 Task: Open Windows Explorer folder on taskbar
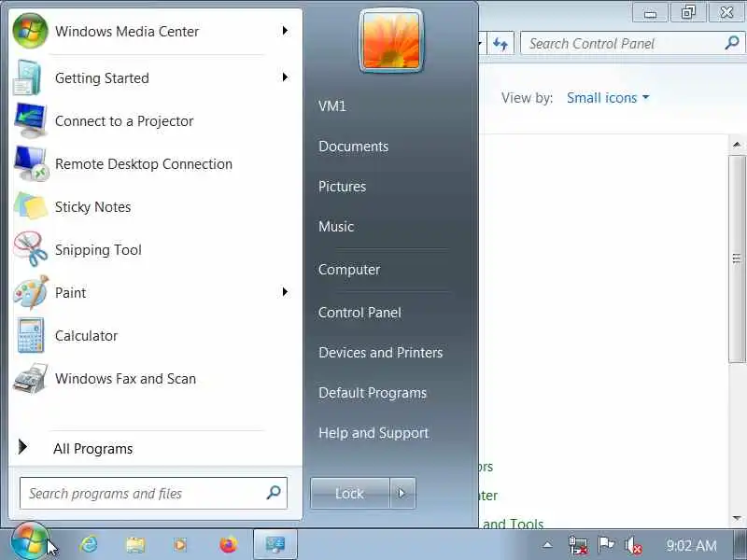pos(135,544)
